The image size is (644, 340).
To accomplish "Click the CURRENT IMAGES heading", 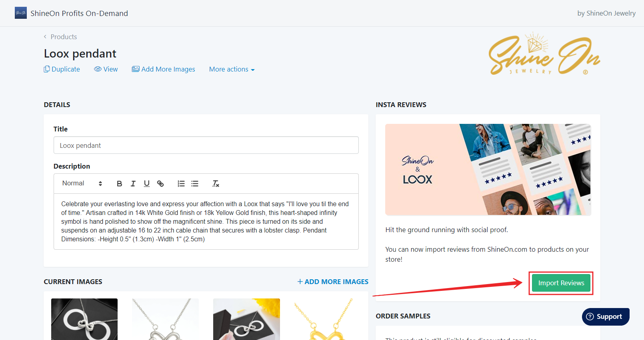I will pos(73,282).
